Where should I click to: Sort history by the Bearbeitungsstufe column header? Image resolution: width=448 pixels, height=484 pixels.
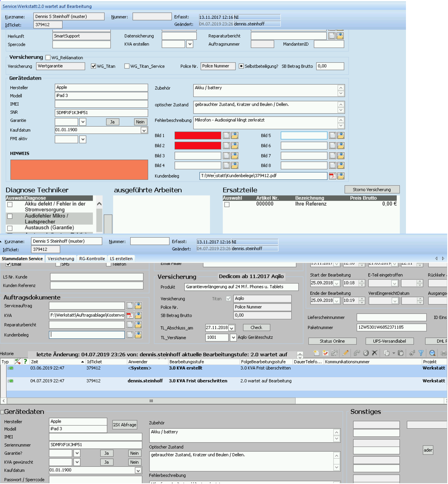204,362
